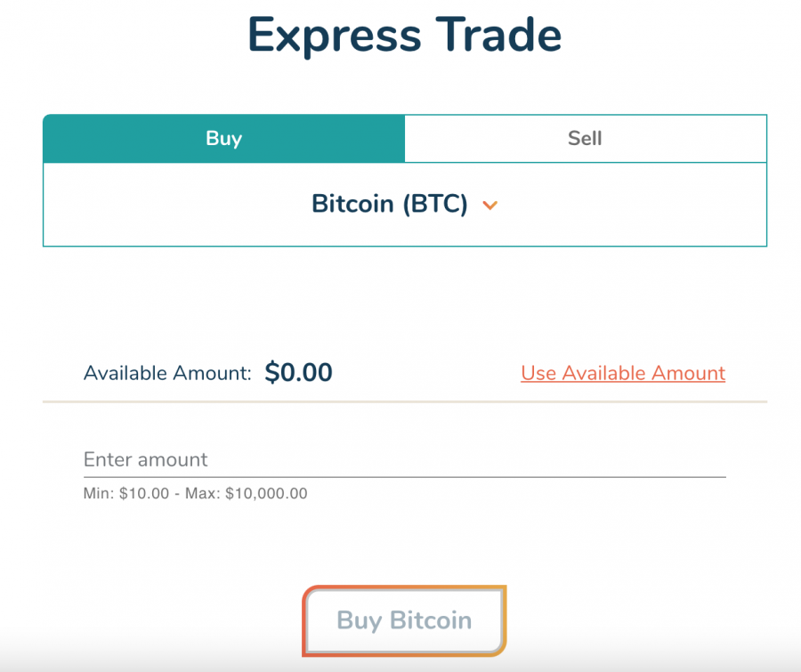This screenshot has height=672, width=801.
Task: Click the orange chevron beside Bitcoin (BTC)
Action: pos(490,205)
